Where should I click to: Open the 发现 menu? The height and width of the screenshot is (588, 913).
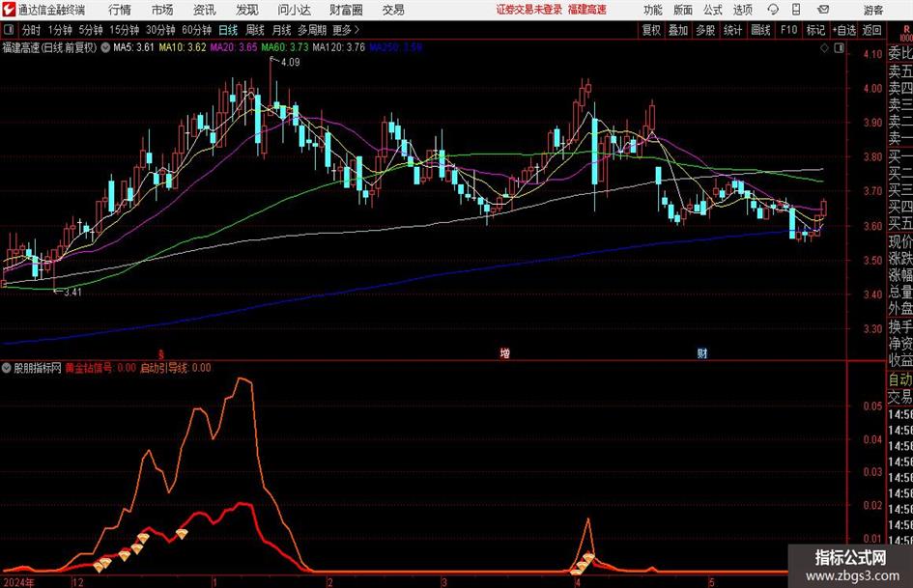247,10
